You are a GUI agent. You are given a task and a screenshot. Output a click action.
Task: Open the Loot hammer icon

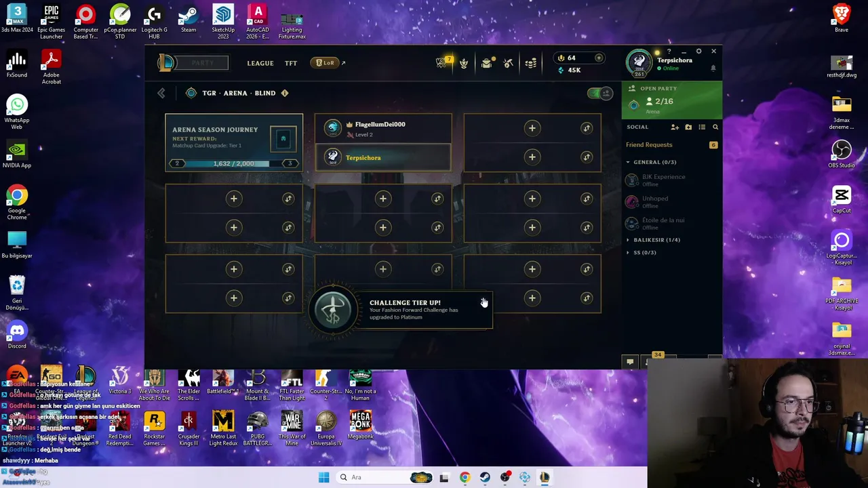click(509, 63)
